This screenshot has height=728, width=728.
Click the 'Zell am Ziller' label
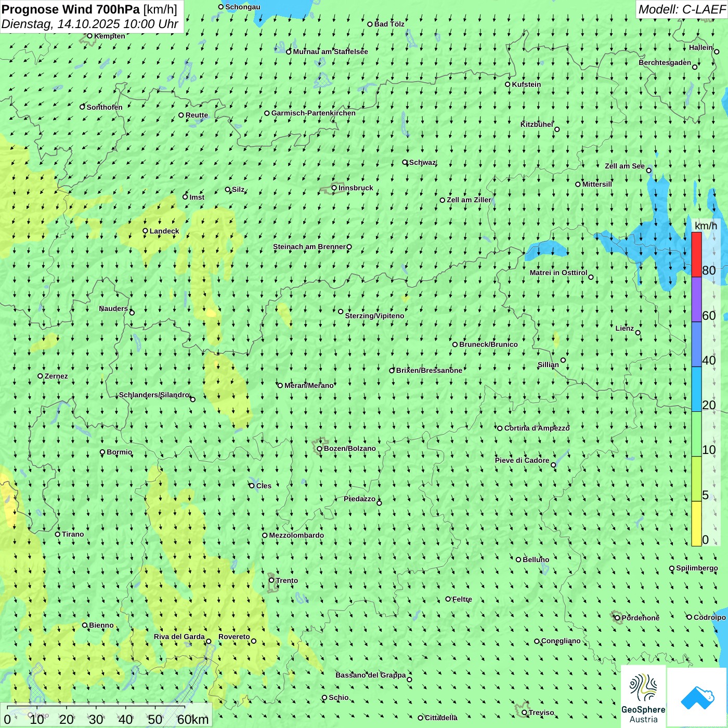coord(469,200)
